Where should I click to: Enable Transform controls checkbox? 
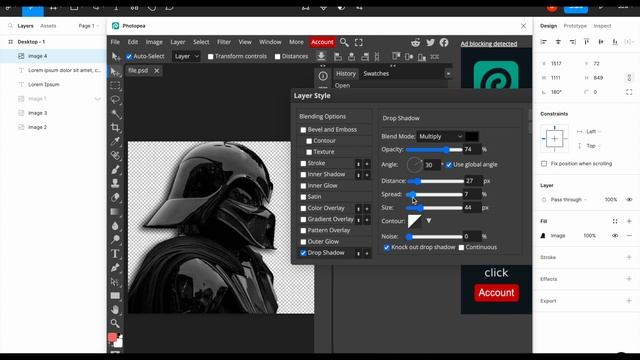click(x=211, y=57)
